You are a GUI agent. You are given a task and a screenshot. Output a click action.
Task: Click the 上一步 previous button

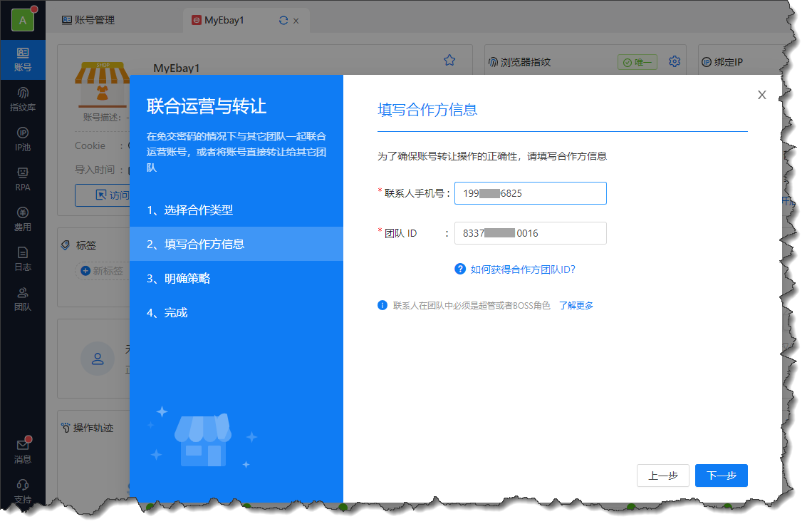point(662,476)
